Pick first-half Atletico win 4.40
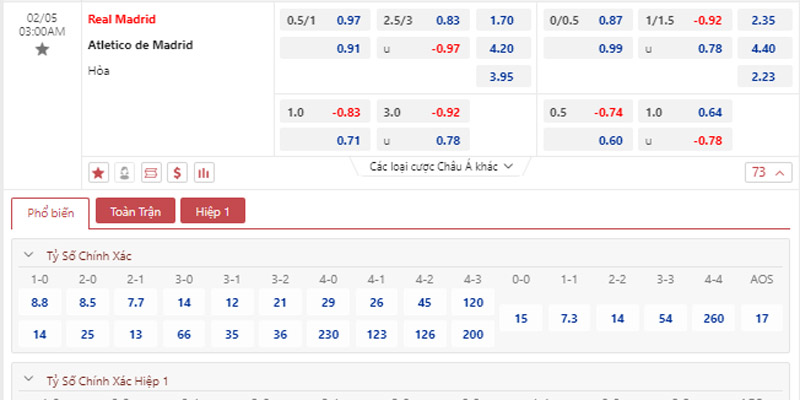Image resolution: width=800 pixels, height=400 pixels. tap(765, 48)
